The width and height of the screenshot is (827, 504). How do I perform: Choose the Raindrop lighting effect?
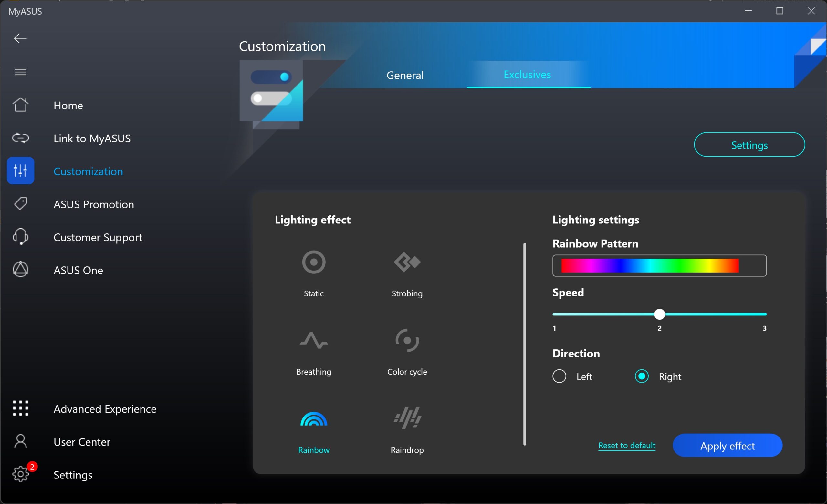click(407, 418)
